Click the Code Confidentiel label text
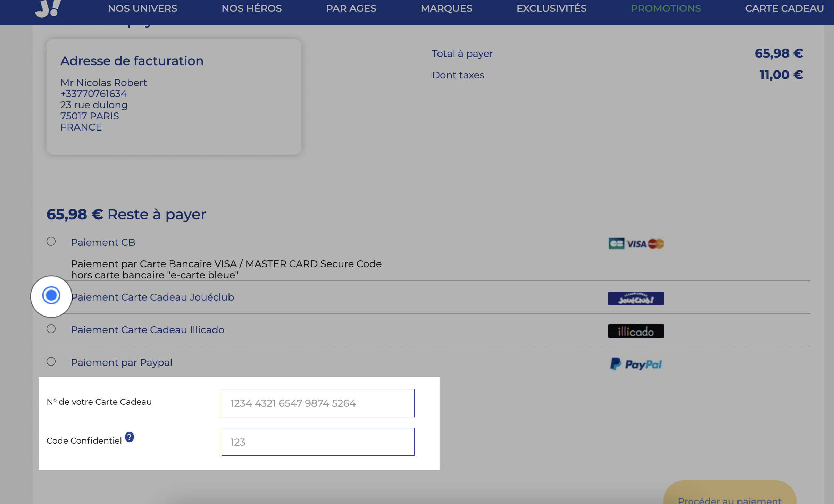 [x=84, y=441]
